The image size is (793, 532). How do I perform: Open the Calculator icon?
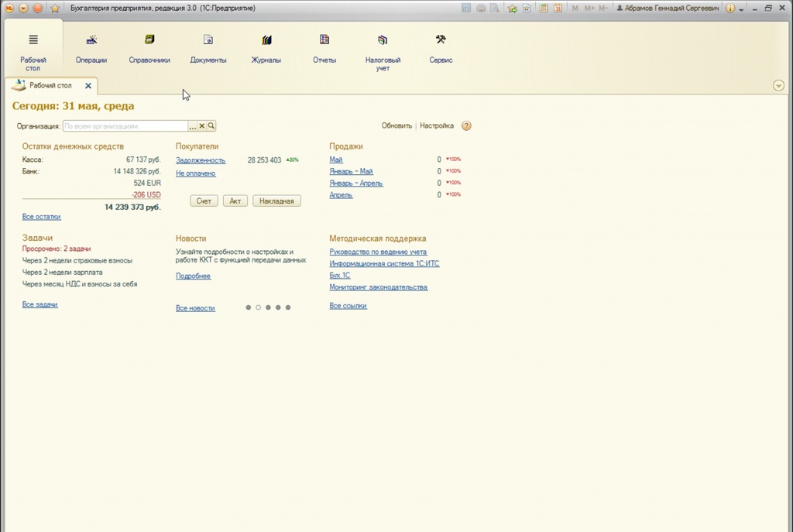click(x=544, y=8)
